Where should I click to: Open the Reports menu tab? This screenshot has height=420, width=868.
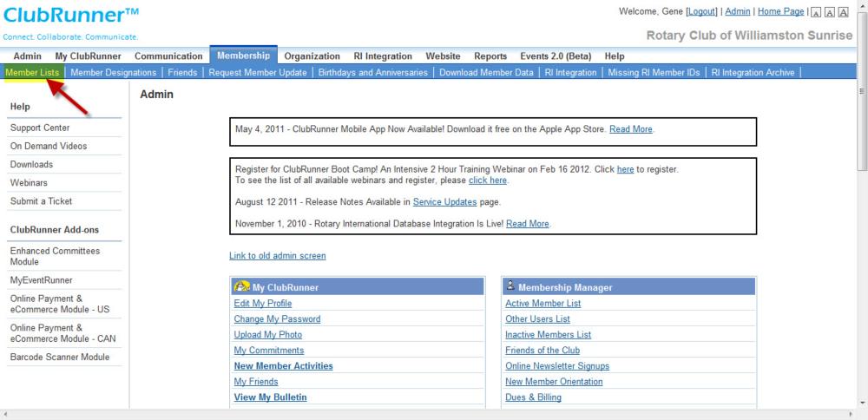point(490,56)
